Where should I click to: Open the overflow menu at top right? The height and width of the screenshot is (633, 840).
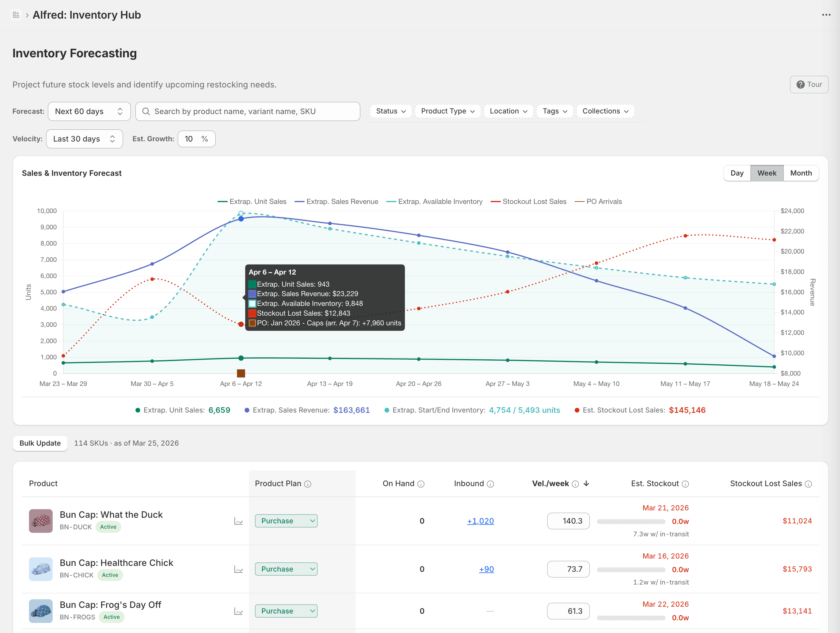[x=826, y=14]
